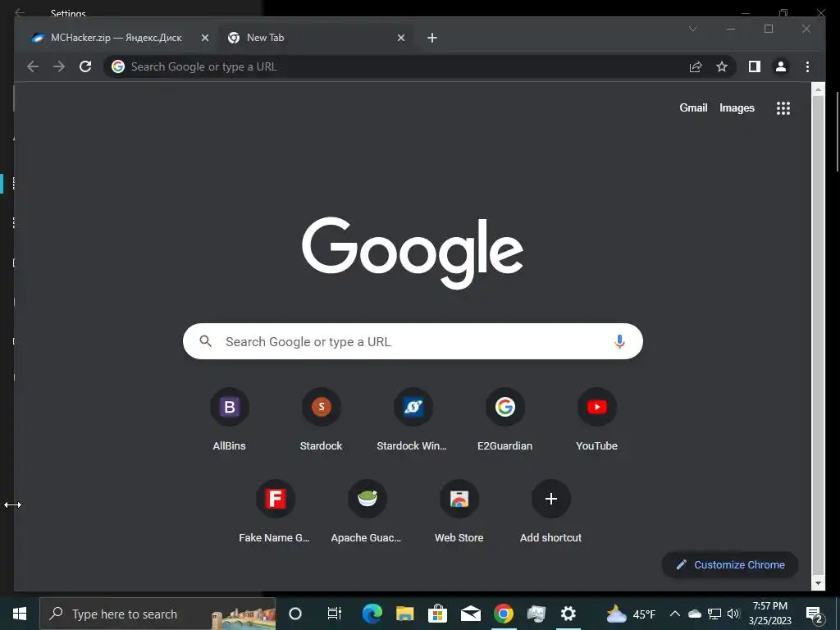840x630 pixels.
Task: Open Gmail link
Action: pyautogui.click(x=693, y=107)
